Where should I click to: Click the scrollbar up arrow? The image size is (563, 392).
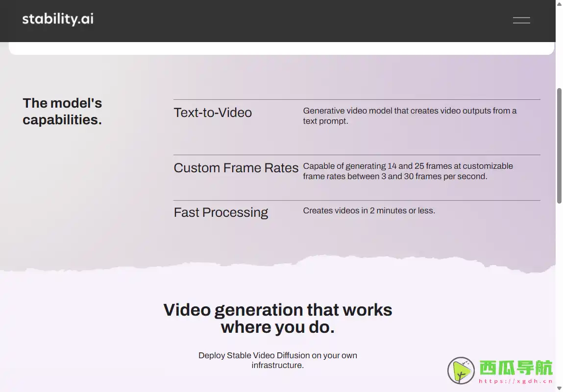[x=559, y=4]
